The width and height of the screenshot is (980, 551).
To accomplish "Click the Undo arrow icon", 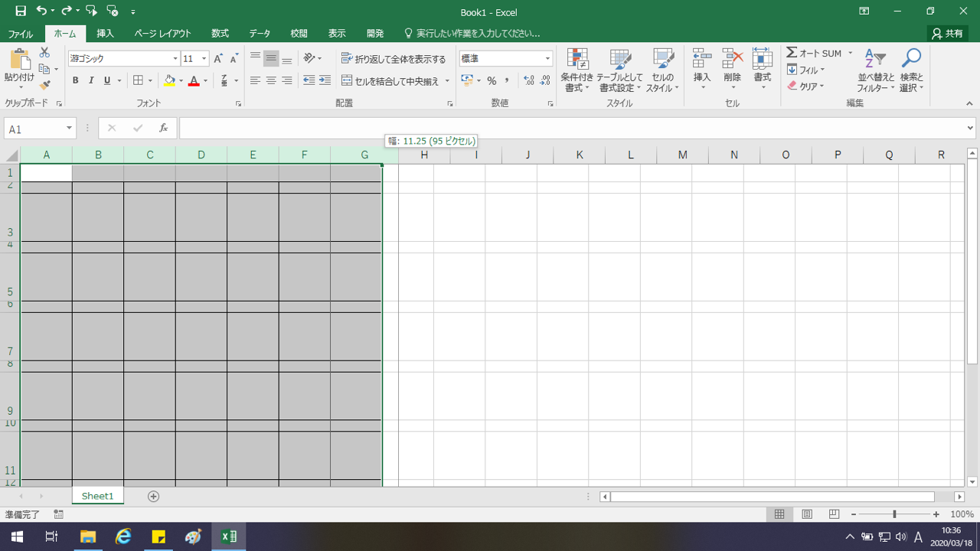I will coord(41,11).
